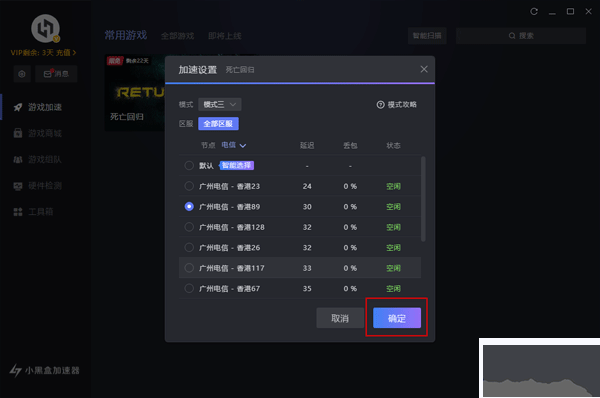Open the round settings icon beside messages
The image size is (600, 398).
pyautogui.click(x=22, y=74)
